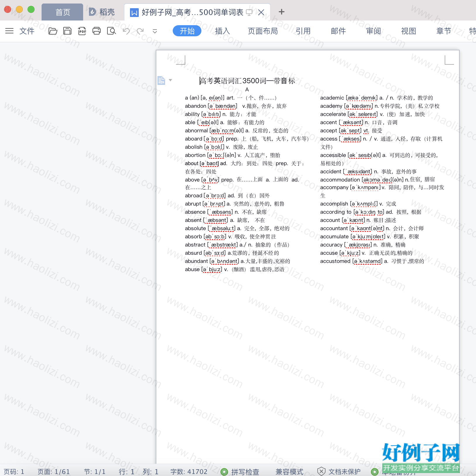Click the macOS green maximize button
The image size is (476, 476).
[x=31, y=9]
